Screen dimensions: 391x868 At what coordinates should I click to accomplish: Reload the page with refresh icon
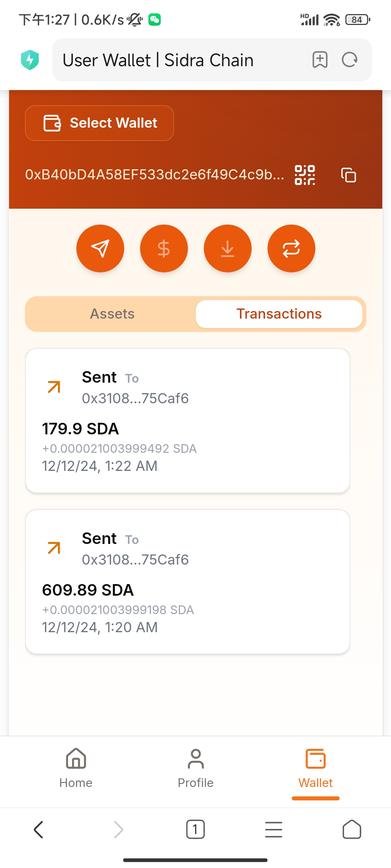pos(349,60)
